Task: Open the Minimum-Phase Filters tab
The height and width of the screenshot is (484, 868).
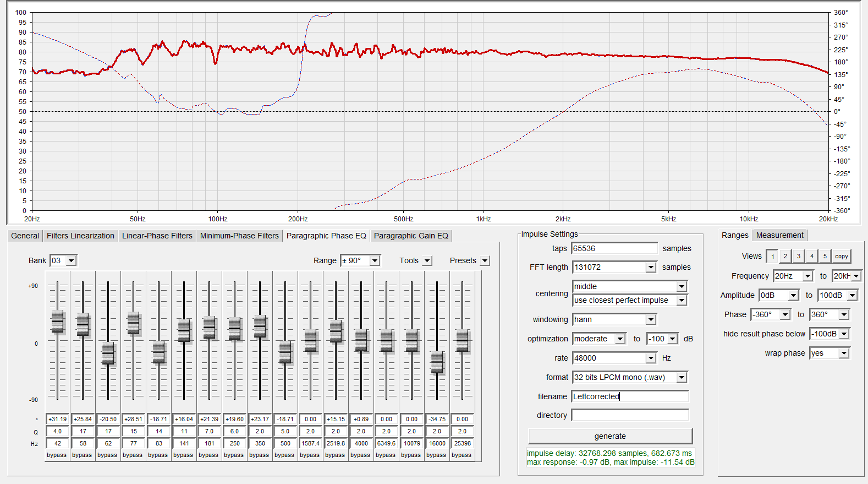Action: [239, 236]
